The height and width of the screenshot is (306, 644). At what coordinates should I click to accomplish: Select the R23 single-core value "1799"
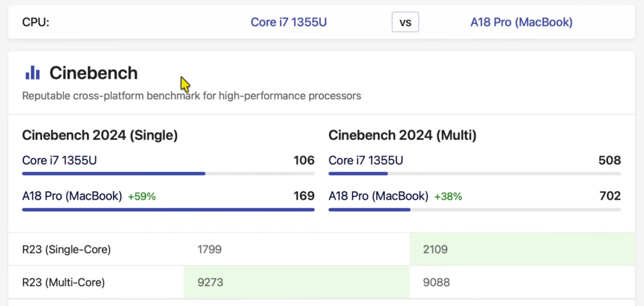tap(210, 250)
